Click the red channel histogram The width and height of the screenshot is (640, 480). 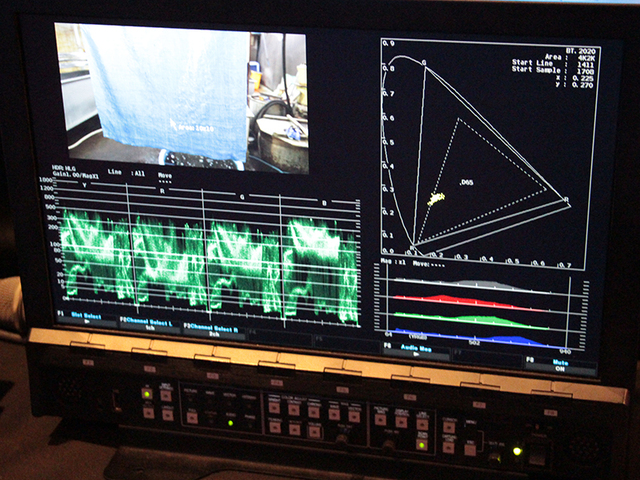click(x=469, y=301)
